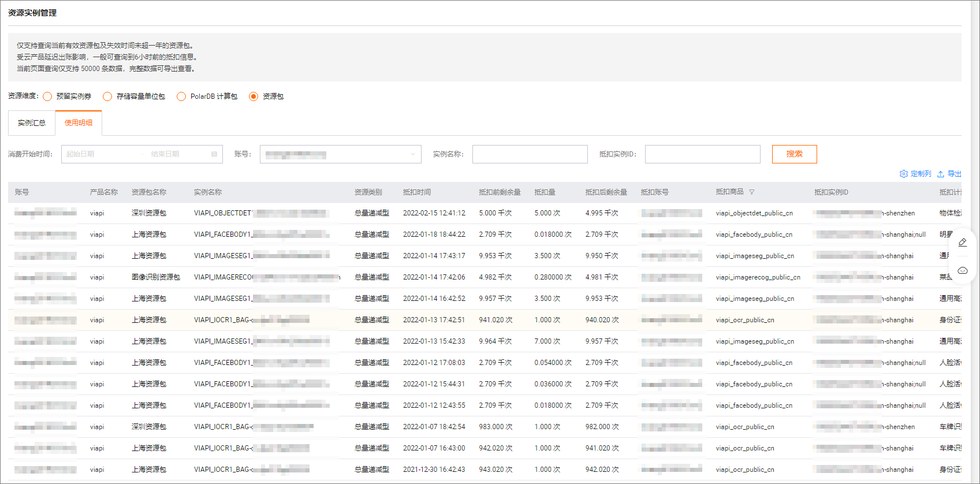Filter by 抵扣商品 funnel icon
Image resolution: width=980 pixels, height=484 pixels.
(x=752, y=192)
